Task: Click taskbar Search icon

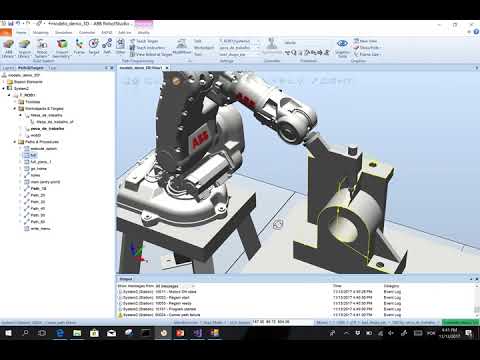Action: click(25, 333)
